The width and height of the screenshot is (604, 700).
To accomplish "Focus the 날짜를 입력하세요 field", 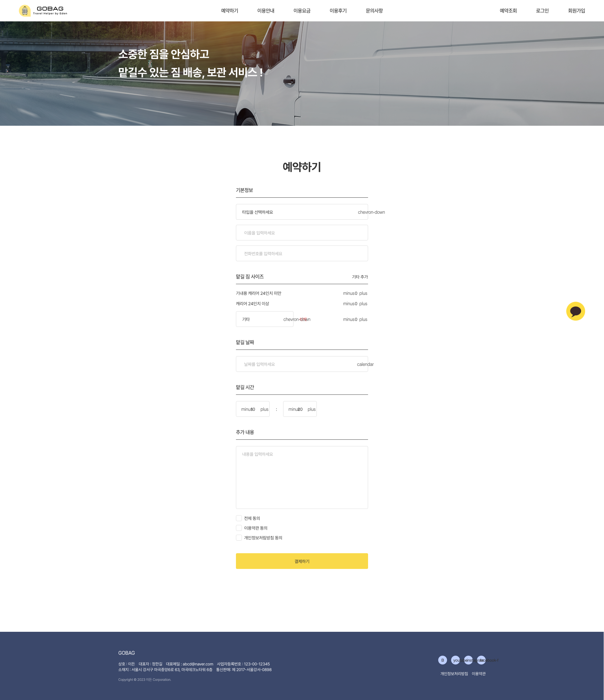I will (302, 364).
